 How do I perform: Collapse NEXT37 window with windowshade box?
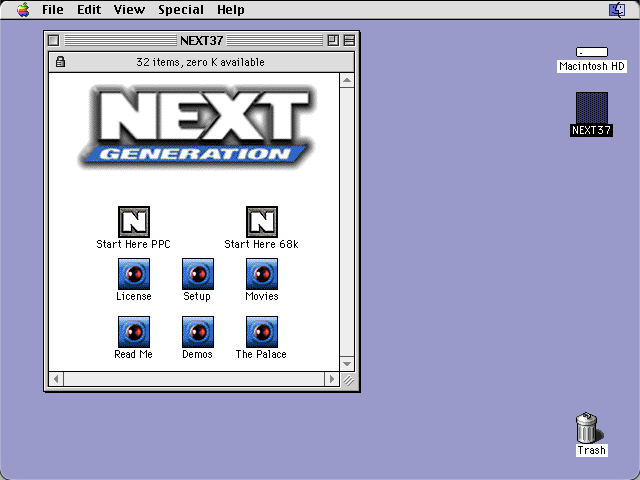349,40
